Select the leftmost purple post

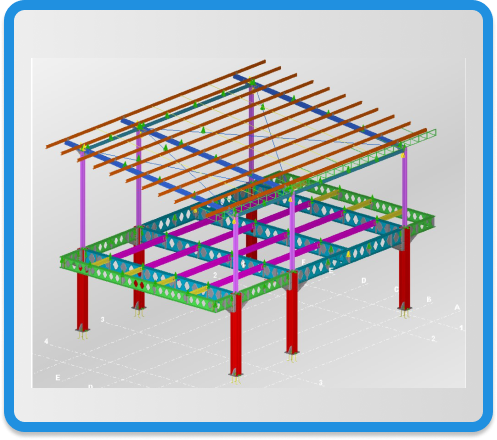(x=82, y=198)
